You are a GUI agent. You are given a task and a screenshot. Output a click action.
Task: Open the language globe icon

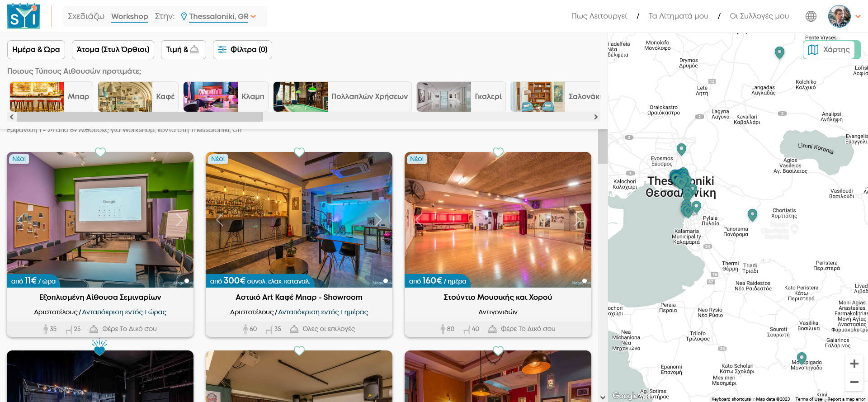coord(811,16)
